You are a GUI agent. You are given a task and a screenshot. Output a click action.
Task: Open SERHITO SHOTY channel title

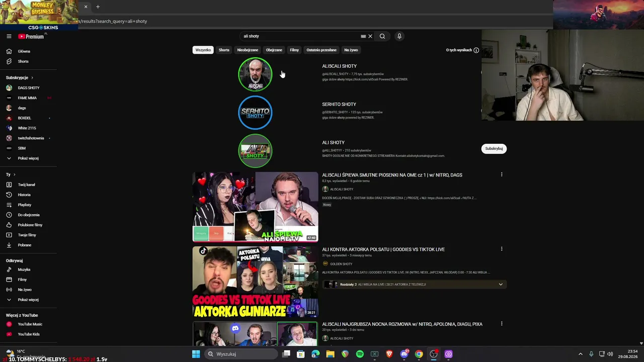[x=339, y=105]
